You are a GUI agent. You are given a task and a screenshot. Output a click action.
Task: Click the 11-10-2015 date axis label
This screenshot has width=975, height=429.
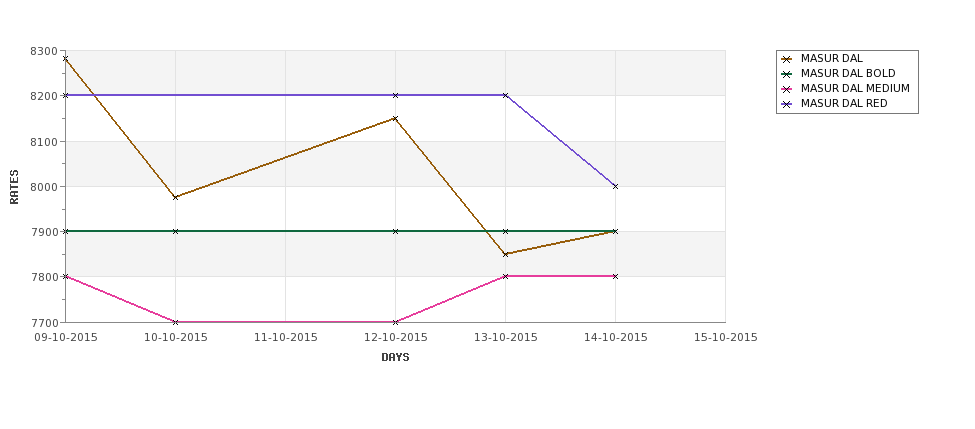point(285,338)
